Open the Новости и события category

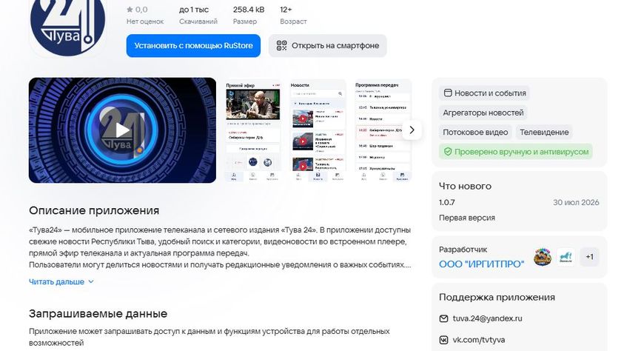(484, 93)
